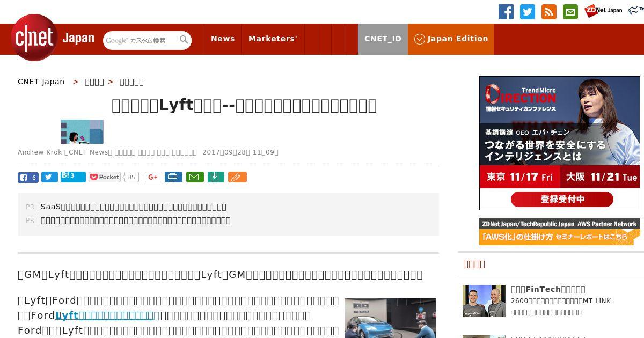Save article to Pocket
Image resolution: width=644 pixels, height=338 pixels.
point(105,177)
